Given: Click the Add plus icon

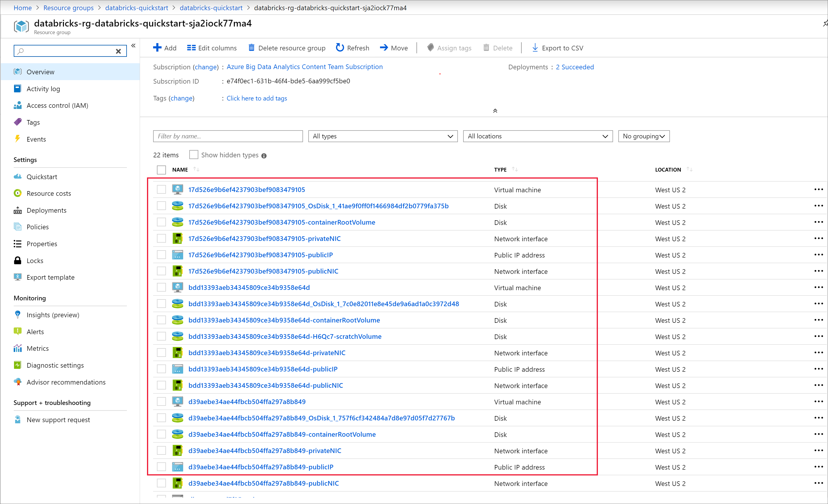Looking at the screenshot, I should coord(157,48).
